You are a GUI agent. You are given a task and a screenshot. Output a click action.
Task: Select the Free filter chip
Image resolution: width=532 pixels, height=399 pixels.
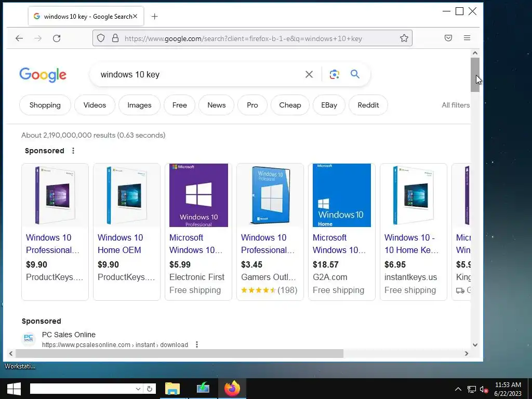pyautogui.click(x=179, y=105)
